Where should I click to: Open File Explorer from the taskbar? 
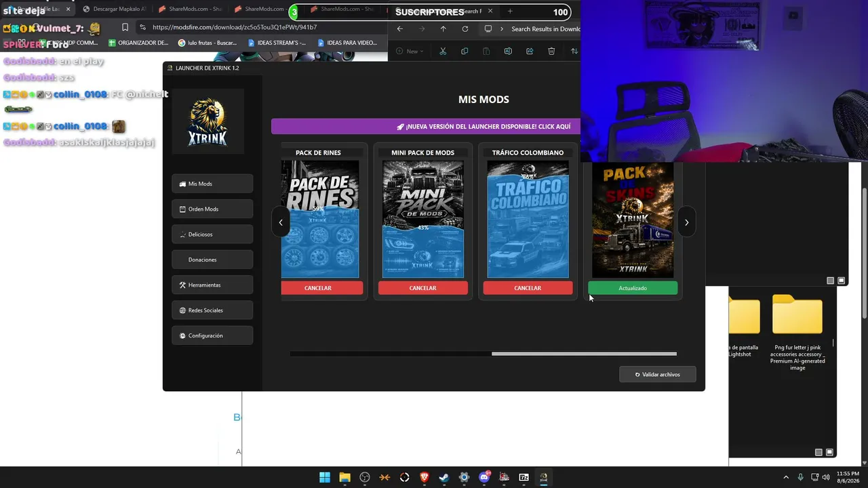(344, 477)
